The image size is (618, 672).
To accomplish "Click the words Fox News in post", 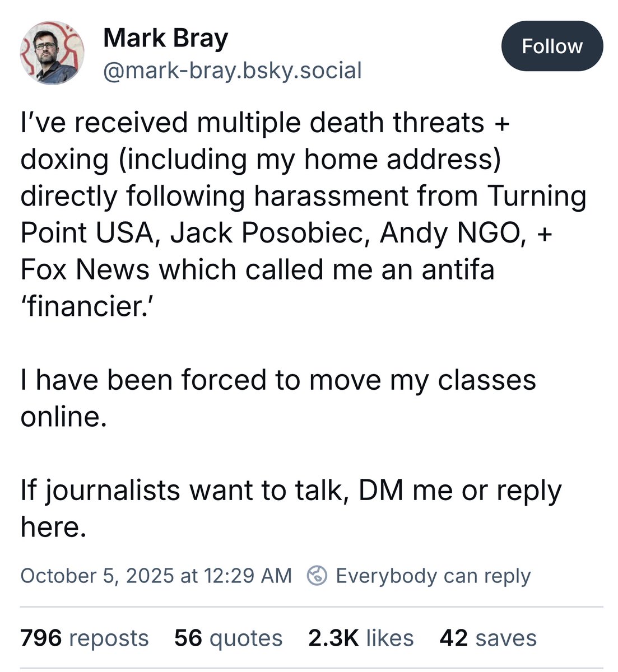I will [x=85, y=269].
